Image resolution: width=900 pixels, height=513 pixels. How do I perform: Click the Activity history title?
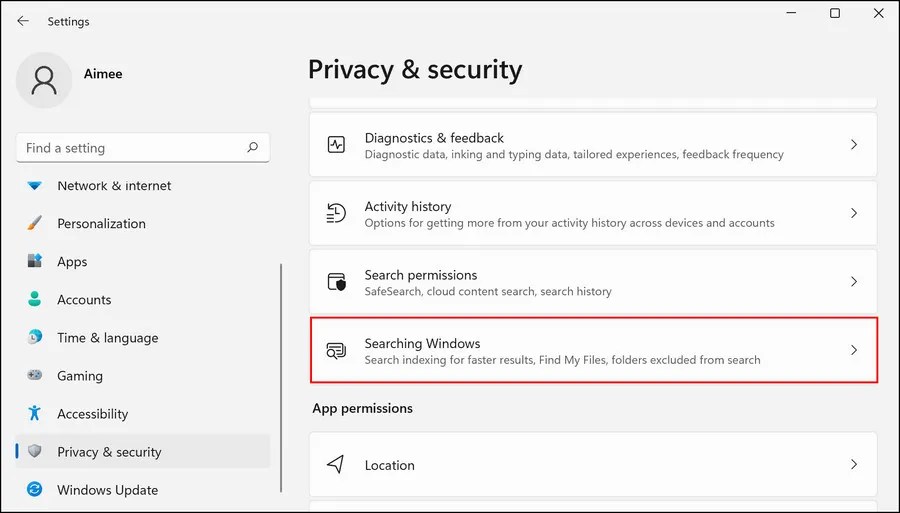408,206
